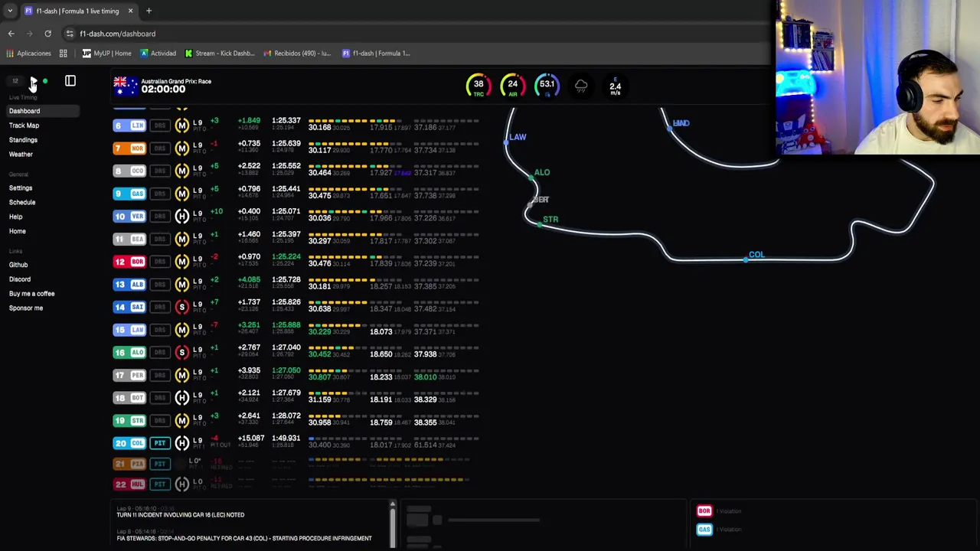Select driver tag 7 NOR
The height and width of the screenshot is (551, 980).
coord(129,148)
